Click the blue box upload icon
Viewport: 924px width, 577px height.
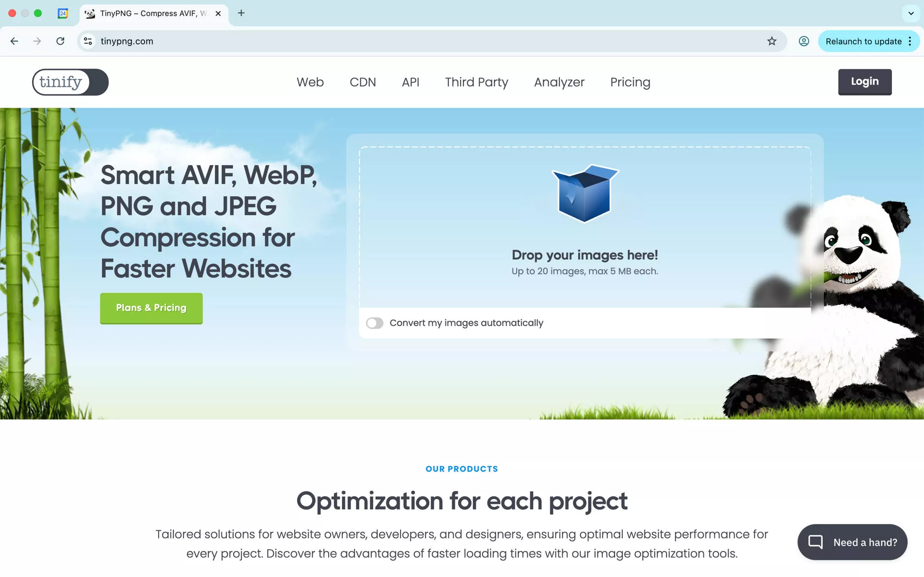(x=585, y=193)
